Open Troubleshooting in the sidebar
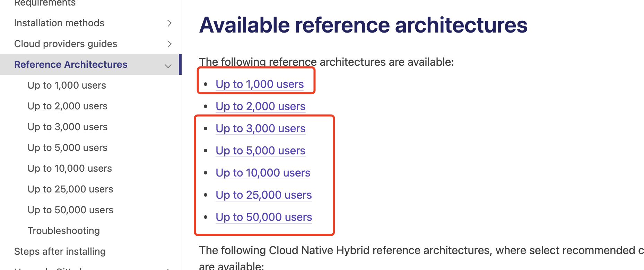 click(63, 231)
